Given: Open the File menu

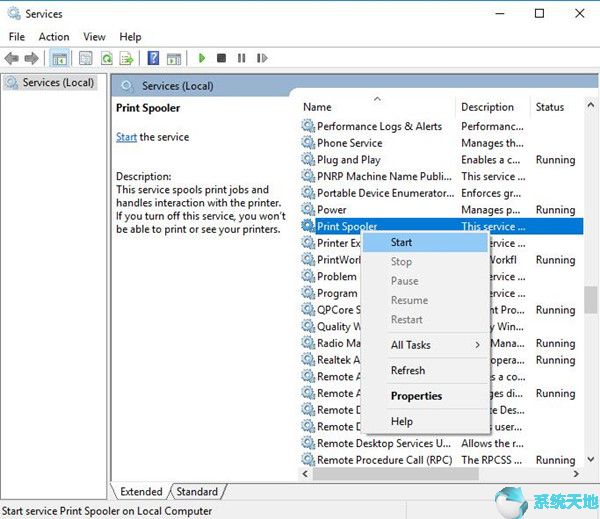Looking at the screenshot, I should tap(17, 37).
